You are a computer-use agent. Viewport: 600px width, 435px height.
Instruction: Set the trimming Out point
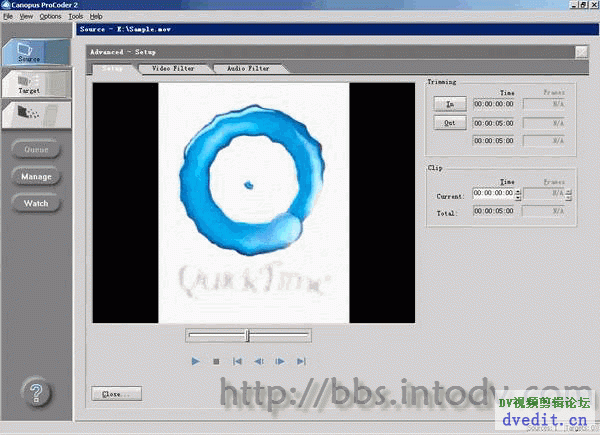pyautogui.click(x=450, y=123)
